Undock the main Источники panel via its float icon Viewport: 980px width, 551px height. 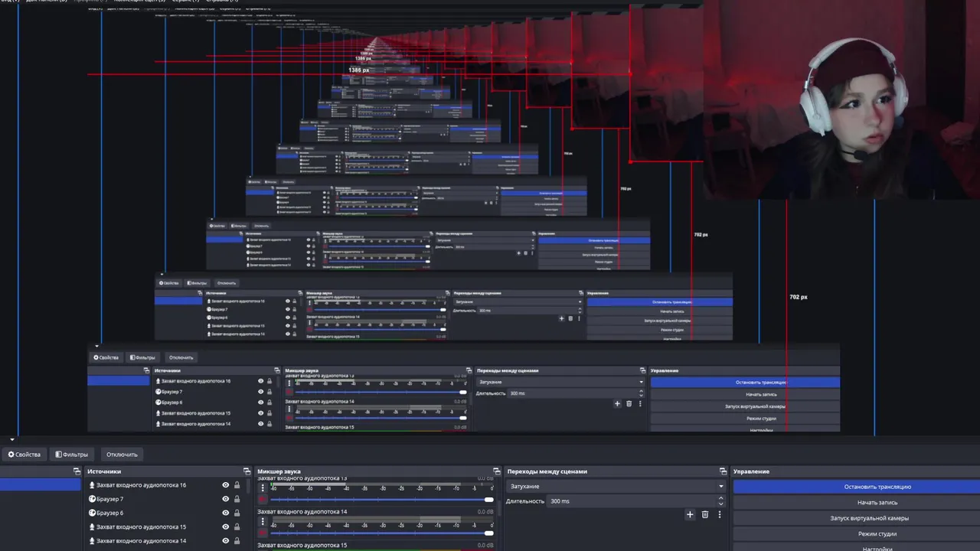247,471
